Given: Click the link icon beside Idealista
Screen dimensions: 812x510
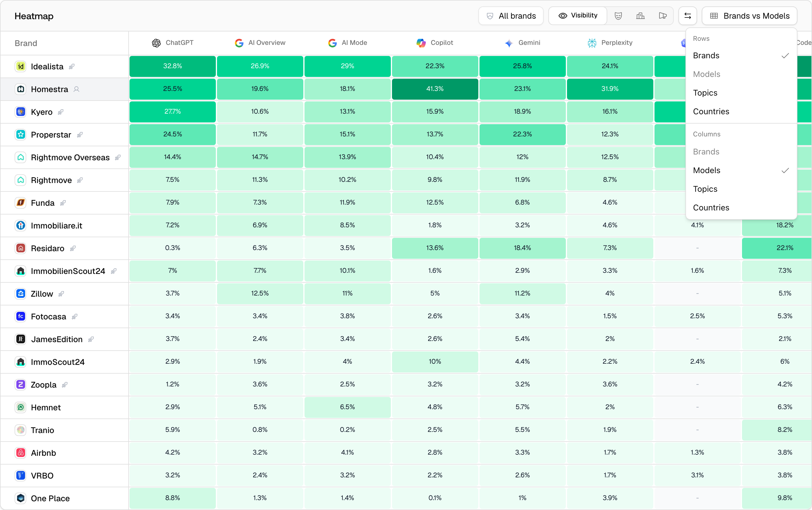Looking at the screenshot, I should [72, 67].
